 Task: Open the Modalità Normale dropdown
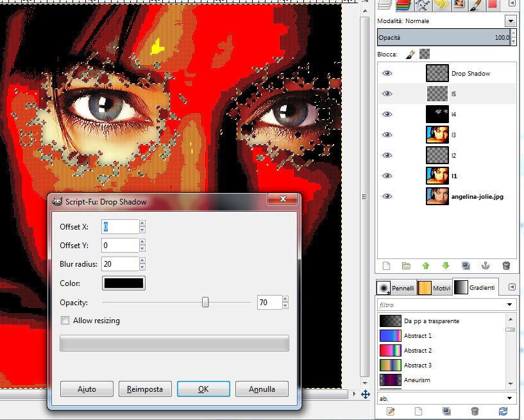pos(511,21)
